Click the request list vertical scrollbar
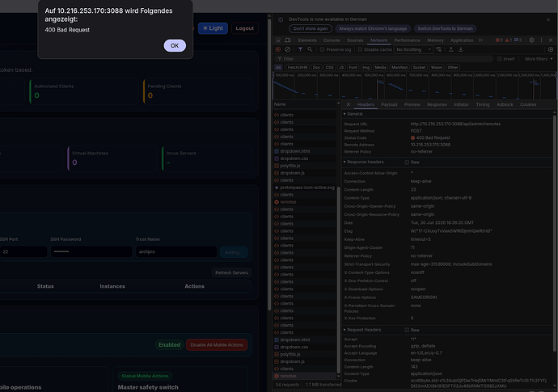 tap(338, 281)
